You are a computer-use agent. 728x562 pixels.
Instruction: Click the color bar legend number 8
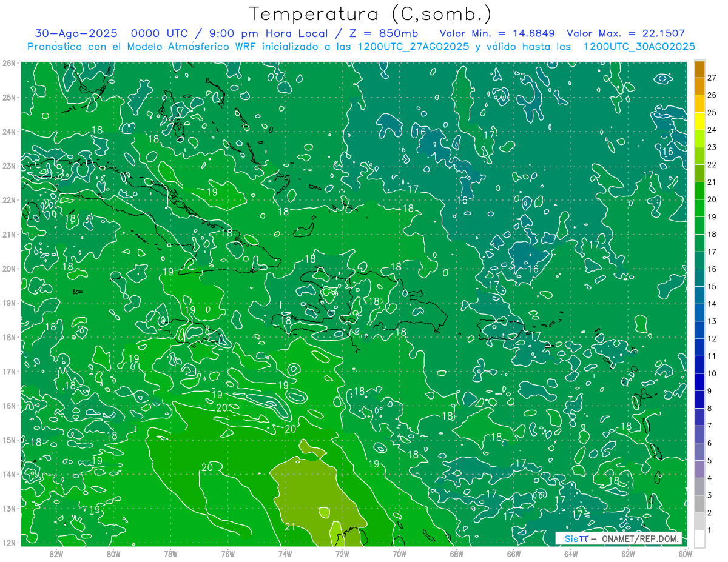click(710, 408)
